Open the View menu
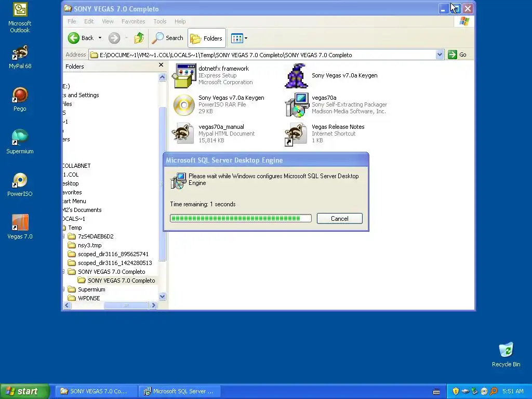532x399 pixels. pos(108,21)
